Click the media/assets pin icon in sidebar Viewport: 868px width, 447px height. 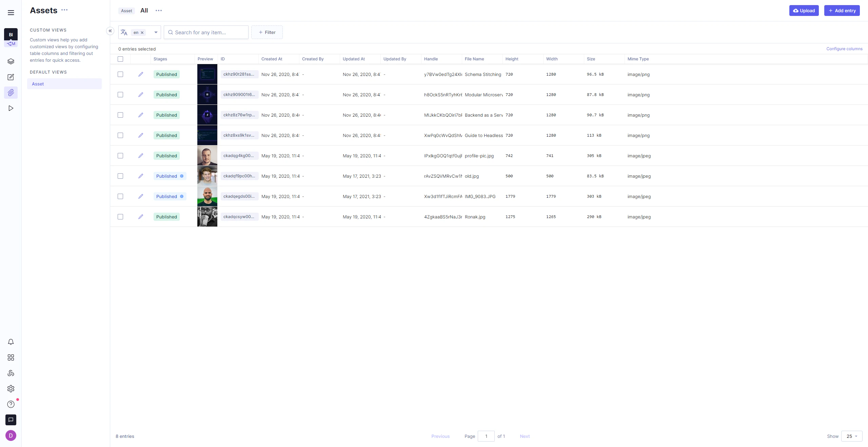(x=11, y=92)
